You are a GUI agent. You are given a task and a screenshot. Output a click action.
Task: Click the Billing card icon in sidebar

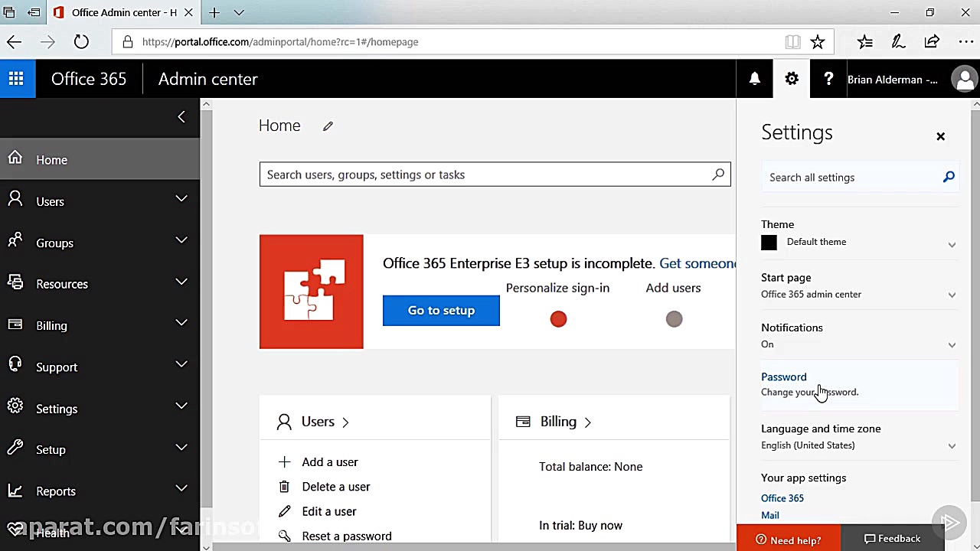[15, 324]
